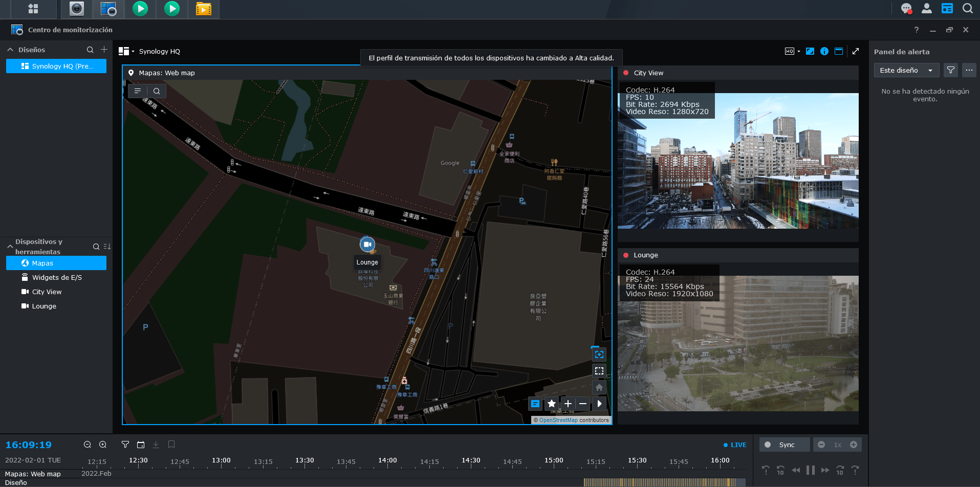This screenshot has height=487, width=980.
Task: Zoom in on the map
Action: tap(568, 404)
